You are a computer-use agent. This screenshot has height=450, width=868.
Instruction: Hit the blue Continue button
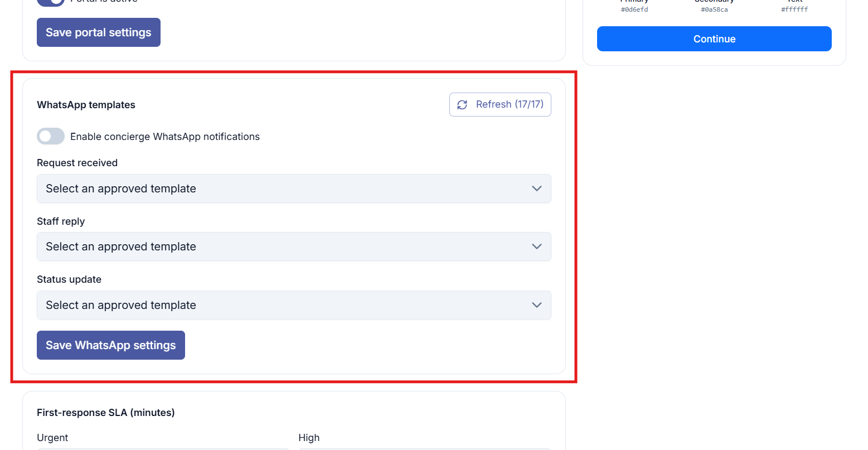(714, 39)
